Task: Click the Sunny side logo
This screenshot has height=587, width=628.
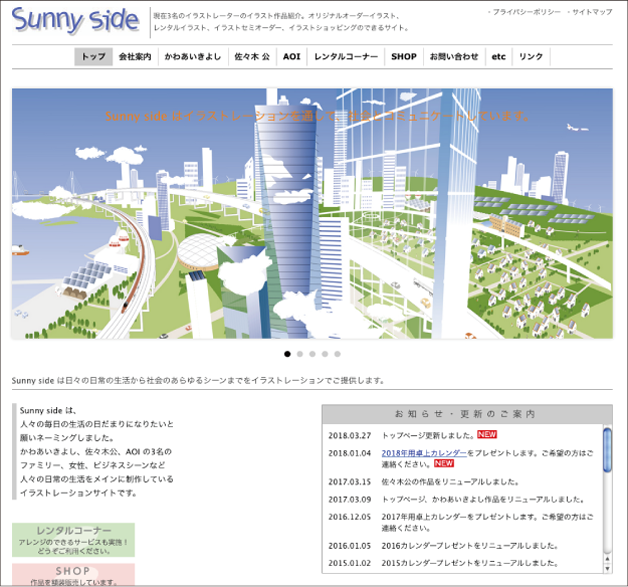Action: (x=75, y=20)
